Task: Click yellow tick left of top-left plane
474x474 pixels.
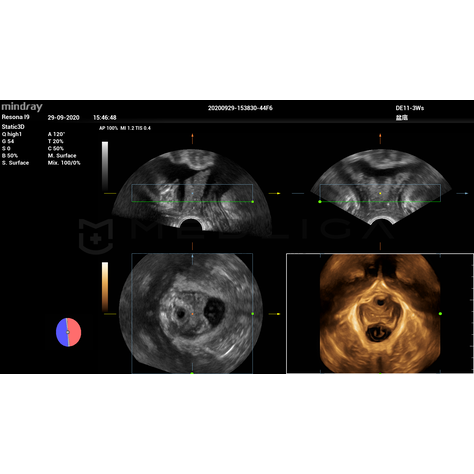Action: pyautogui.click(x=110, y=193)
